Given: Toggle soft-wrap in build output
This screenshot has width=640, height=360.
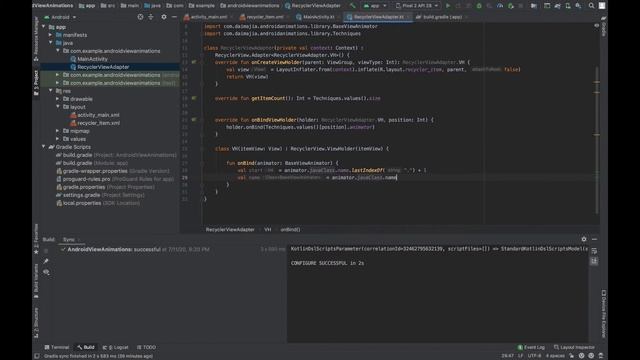Looking at the screenshot, I should click(594, 251).
